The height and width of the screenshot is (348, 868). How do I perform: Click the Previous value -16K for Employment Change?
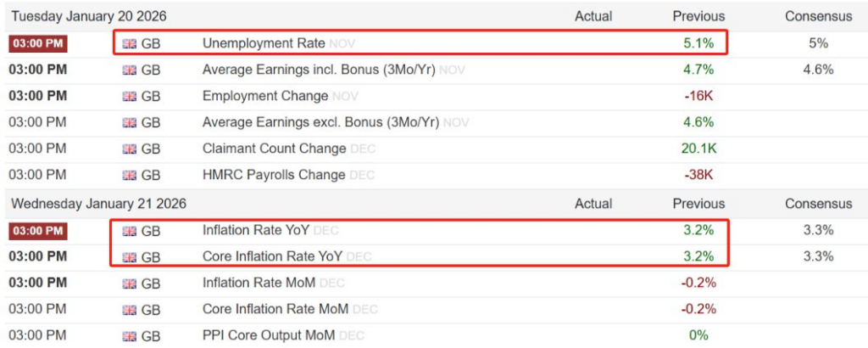pos(698,96)
